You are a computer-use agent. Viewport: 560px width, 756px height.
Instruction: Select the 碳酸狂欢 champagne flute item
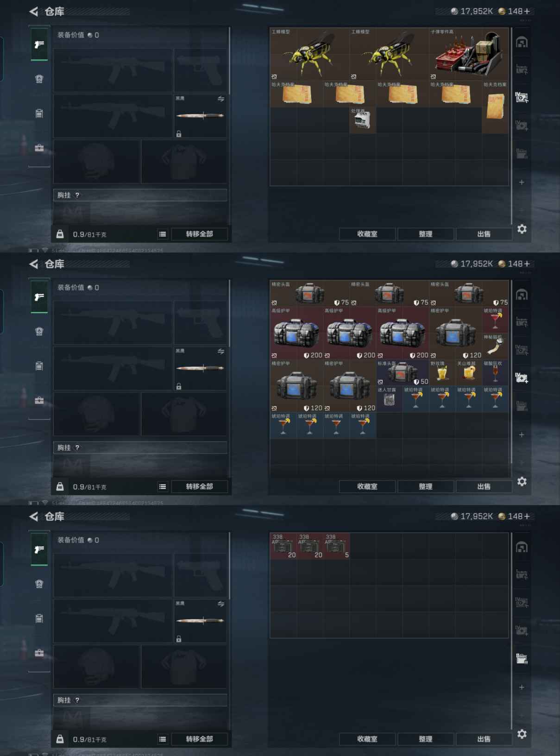pos(495,373)
